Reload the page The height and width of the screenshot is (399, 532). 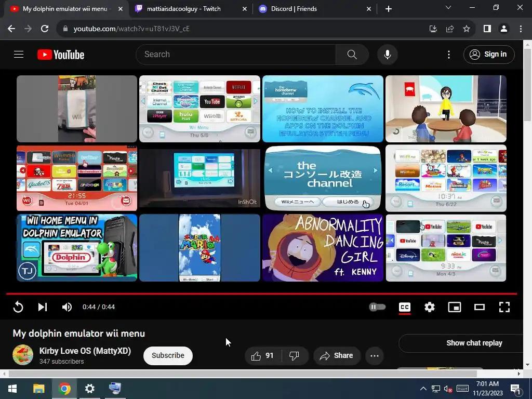click(x=45, y=29)
